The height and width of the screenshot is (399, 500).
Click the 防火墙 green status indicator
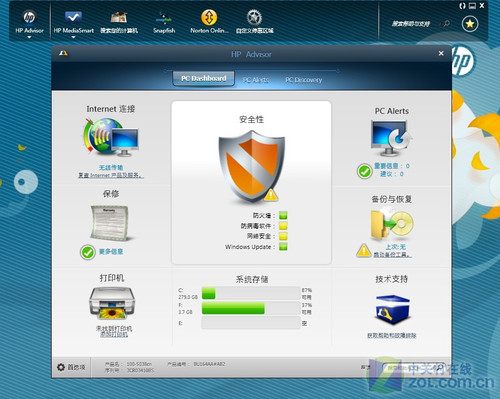point(283,216)
